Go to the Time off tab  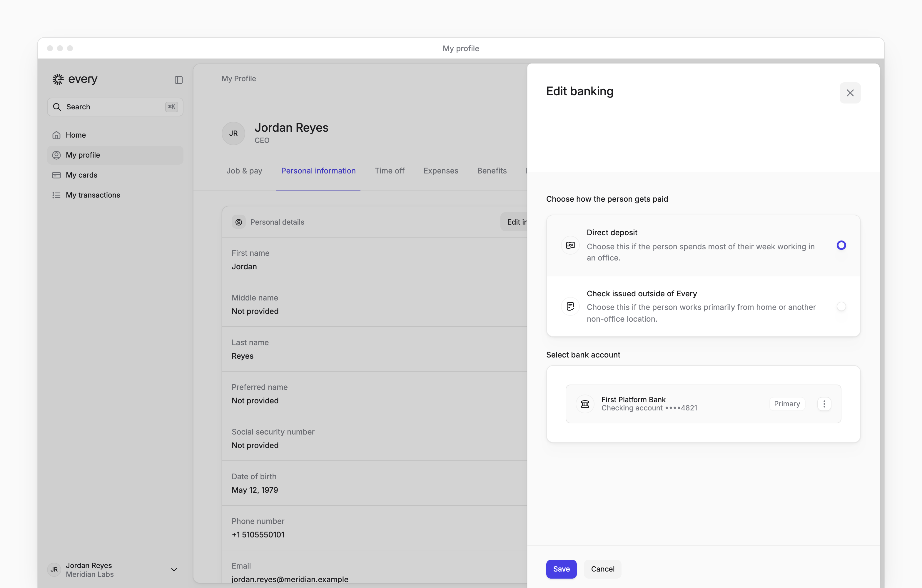coord(389,171)
